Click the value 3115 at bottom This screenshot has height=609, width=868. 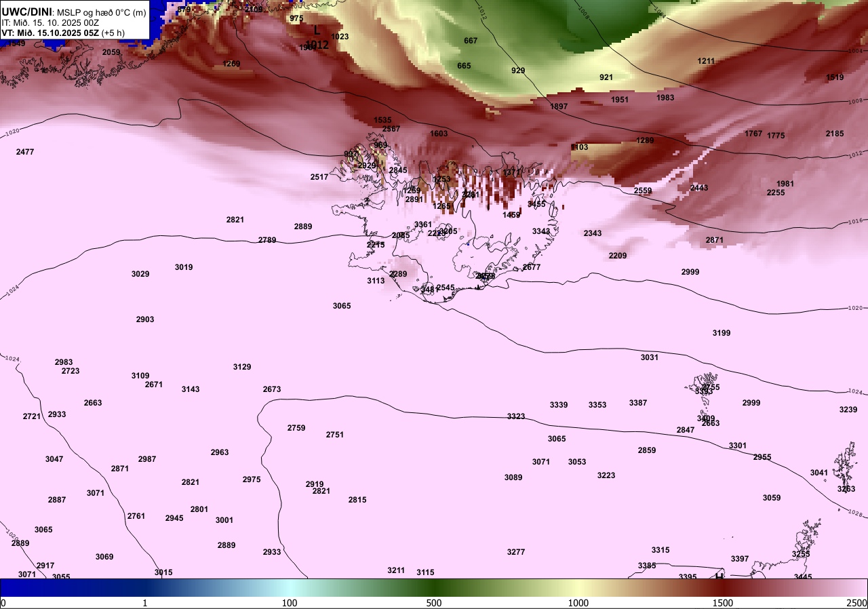pyautogui.click(x=425, y=572)
